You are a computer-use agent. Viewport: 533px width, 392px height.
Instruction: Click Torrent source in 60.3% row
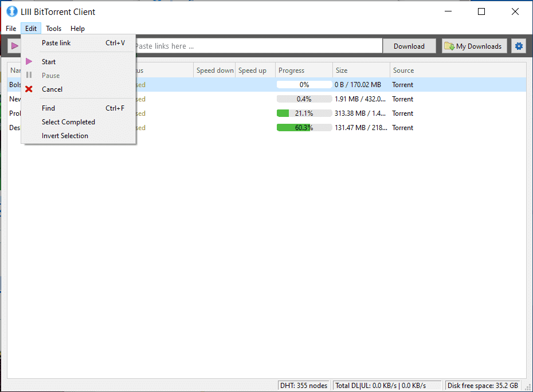[402, 127]
